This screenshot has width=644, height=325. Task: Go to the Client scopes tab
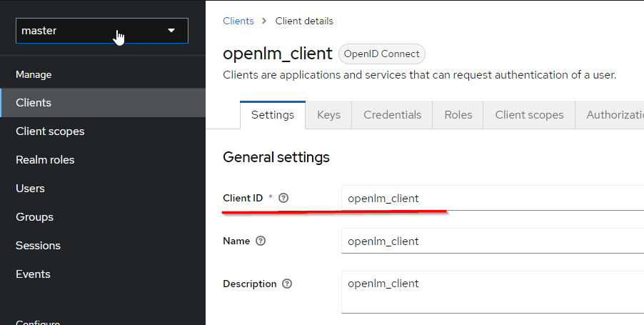tap(529, 115)
